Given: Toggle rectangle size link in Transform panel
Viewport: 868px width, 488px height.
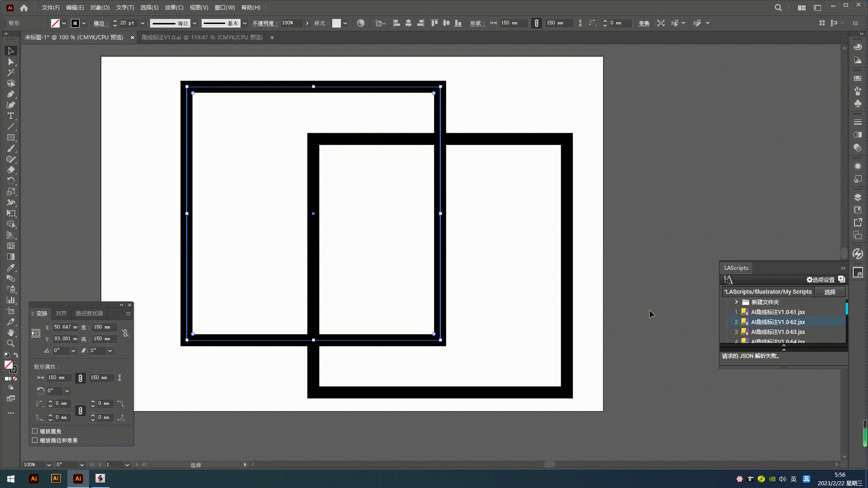Looking at the screenshot, I should 80,378.
